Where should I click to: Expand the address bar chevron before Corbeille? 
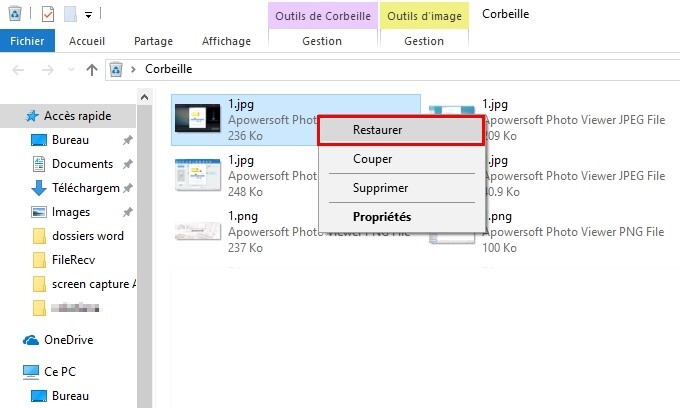133,69
